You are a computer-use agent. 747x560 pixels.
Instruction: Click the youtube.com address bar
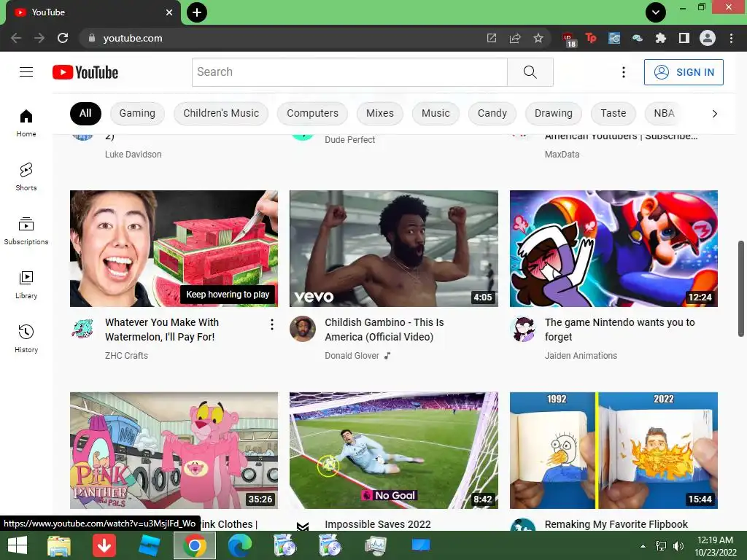(286, 38)
